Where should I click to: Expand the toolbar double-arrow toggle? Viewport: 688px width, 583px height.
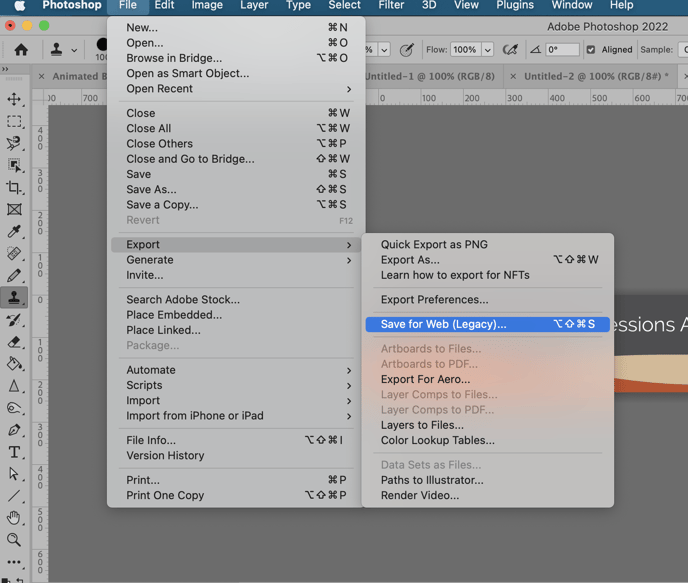5,69
